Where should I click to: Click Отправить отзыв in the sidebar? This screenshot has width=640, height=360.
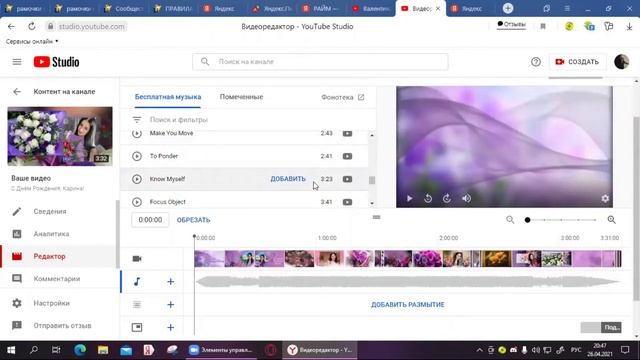point(62,326)
